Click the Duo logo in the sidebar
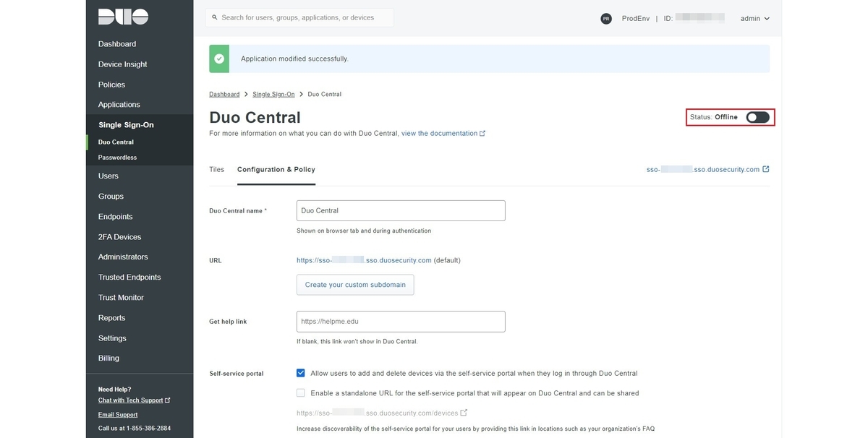The image size is (868, 438). point(123,17)
